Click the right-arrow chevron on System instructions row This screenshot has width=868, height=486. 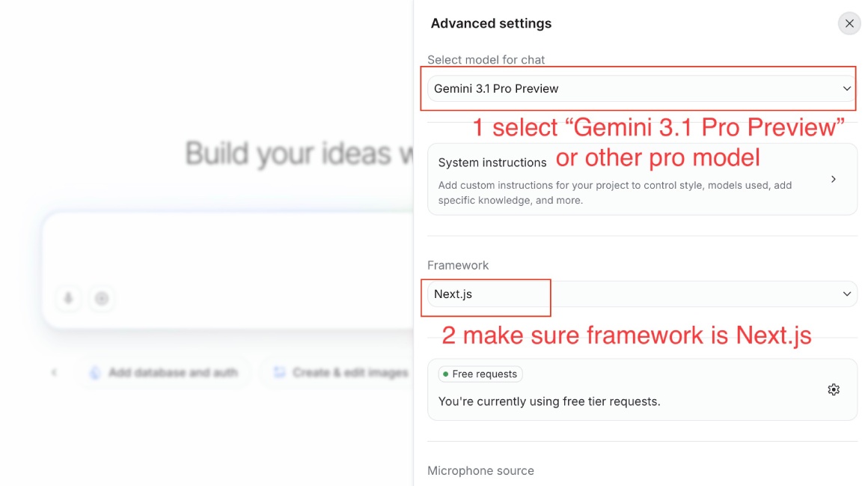[833, 178]
